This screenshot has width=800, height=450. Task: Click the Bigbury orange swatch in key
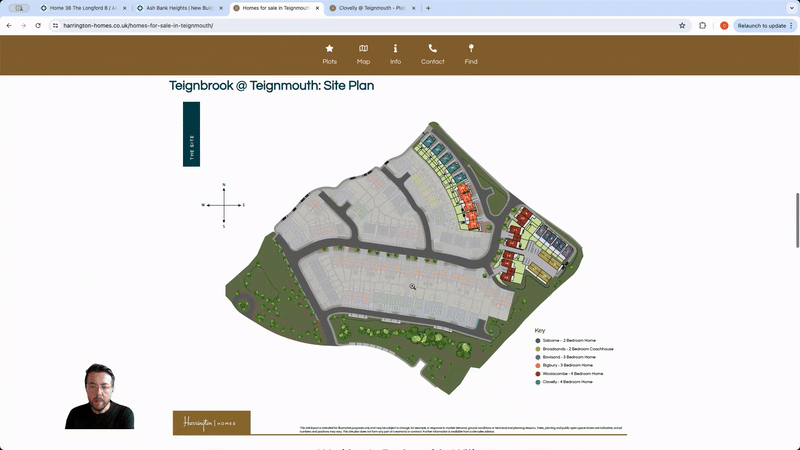[x=538, y=365]
